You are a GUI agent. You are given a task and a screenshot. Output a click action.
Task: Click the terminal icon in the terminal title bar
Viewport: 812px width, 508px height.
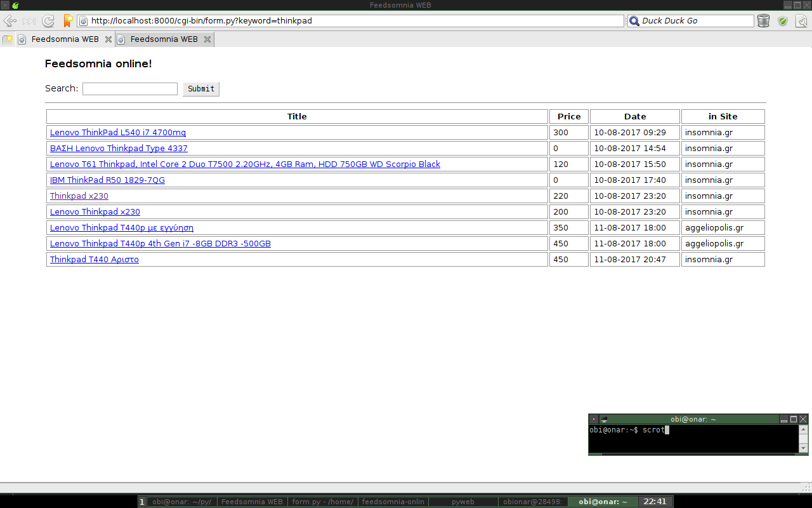[x=604, y=419]
